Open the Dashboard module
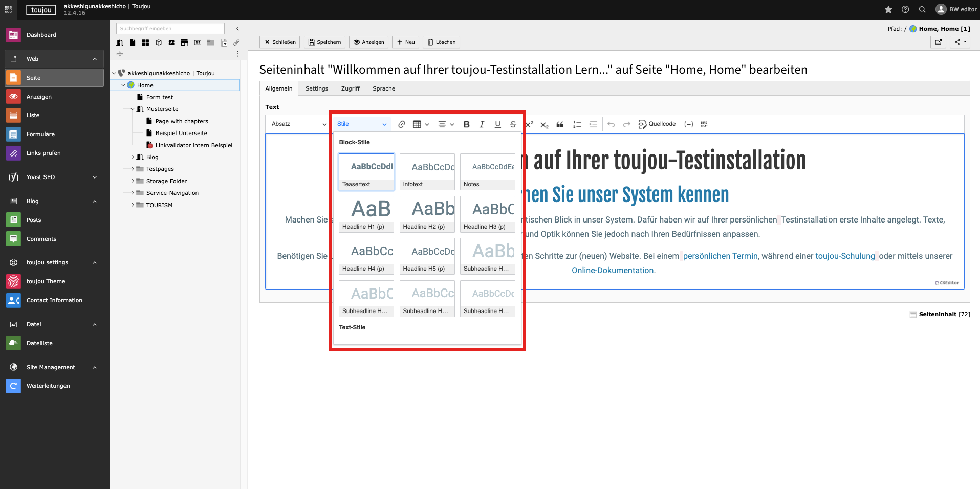The height and width of the screenshot is (489, 980). click(55, 35)
